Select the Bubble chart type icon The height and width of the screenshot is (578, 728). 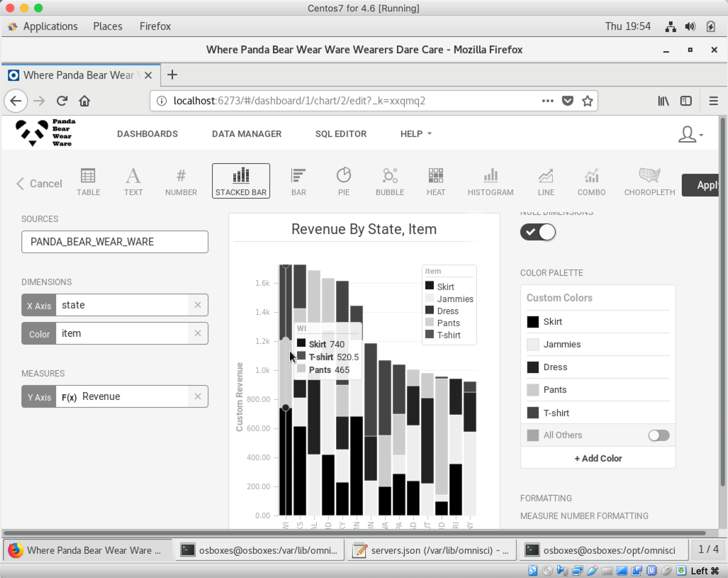click(389, 181)
